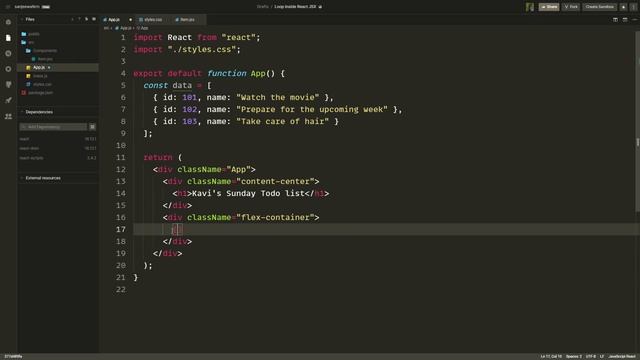Open the Search icon in activity bar

pyautogui.click(x=8, y=53)
